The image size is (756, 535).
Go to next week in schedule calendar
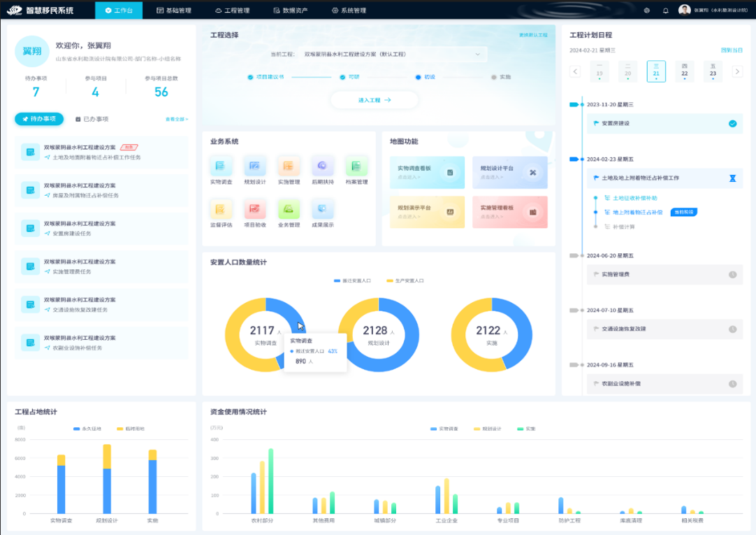click(736, 71)
